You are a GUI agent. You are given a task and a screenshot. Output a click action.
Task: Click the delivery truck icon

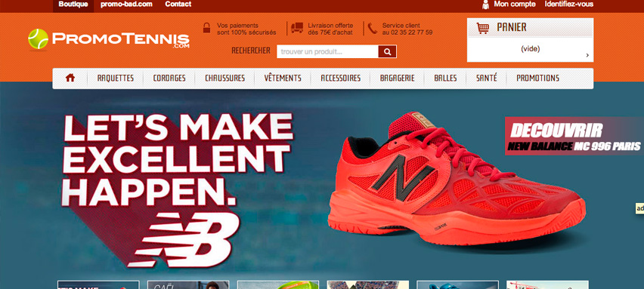click(297, 28)
